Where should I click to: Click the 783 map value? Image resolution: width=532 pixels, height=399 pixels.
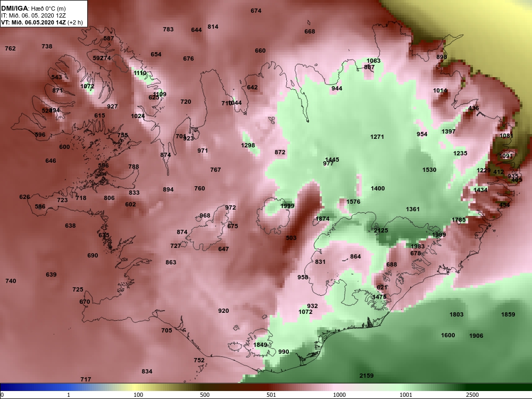point(168,29)
